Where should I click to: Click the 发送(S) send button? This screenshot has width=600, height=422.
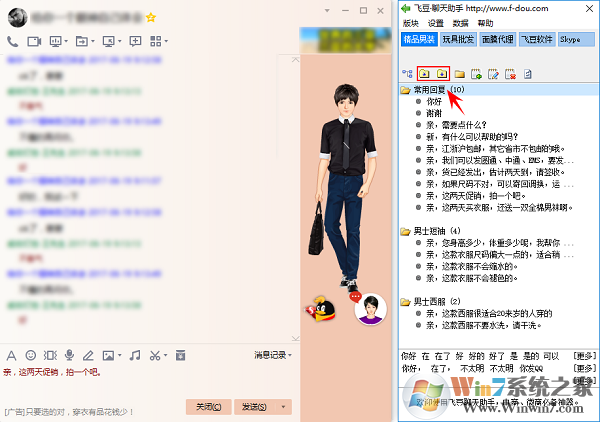click(254, 407)
